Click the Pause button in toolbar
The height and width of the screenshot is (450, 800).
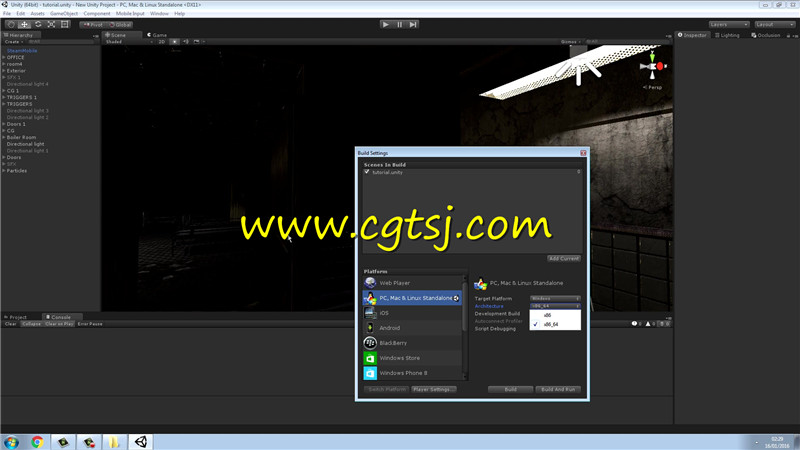click(x=399, y=24)
